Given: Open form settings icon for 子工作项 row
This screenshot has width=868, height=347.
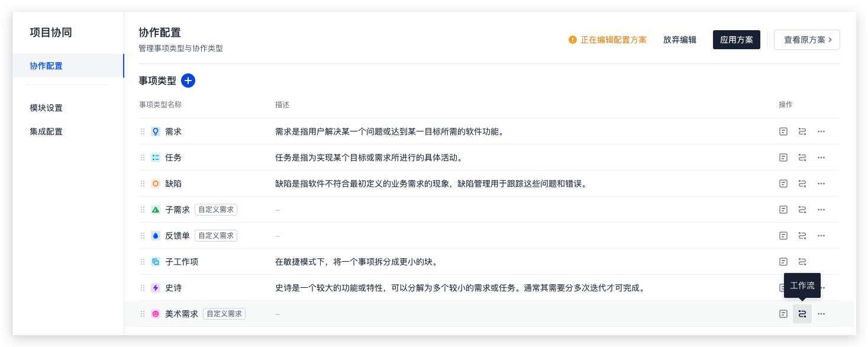Looking at the screenshot, I should [x=783, y=262].
